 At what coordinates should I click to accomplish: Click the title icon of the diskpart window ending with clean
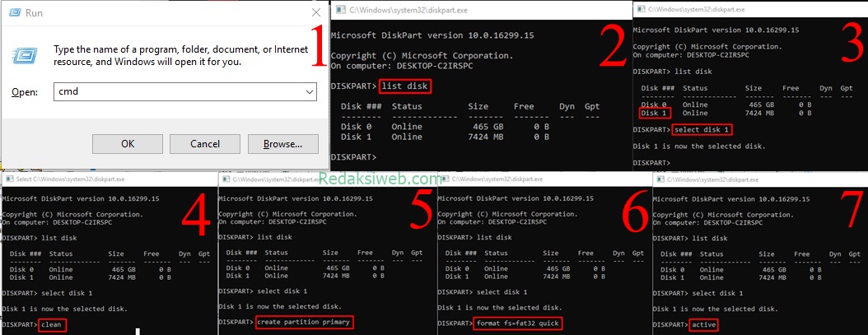point(9,179)
